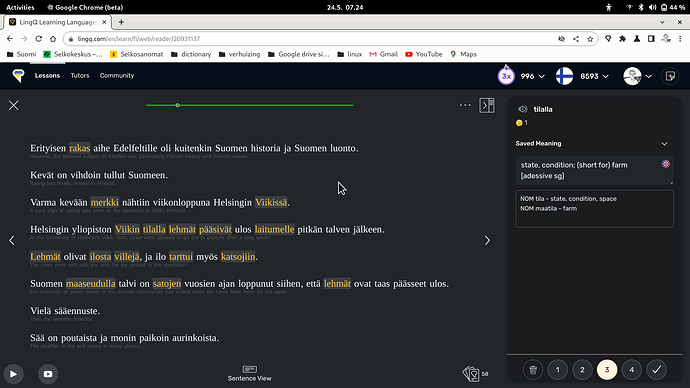The height and width of the screenshot is (388, 690).
Task: Open Chrome home page button
Action: tap(53, 39)
